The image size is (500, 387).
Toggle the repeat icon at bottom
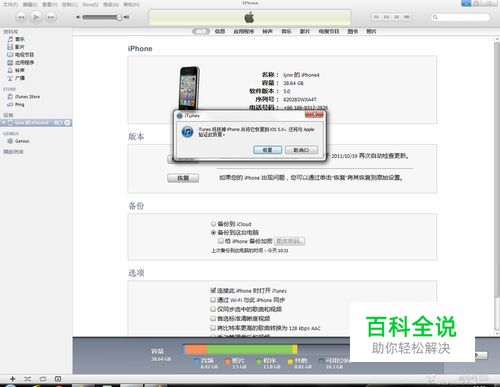point(43,379)
